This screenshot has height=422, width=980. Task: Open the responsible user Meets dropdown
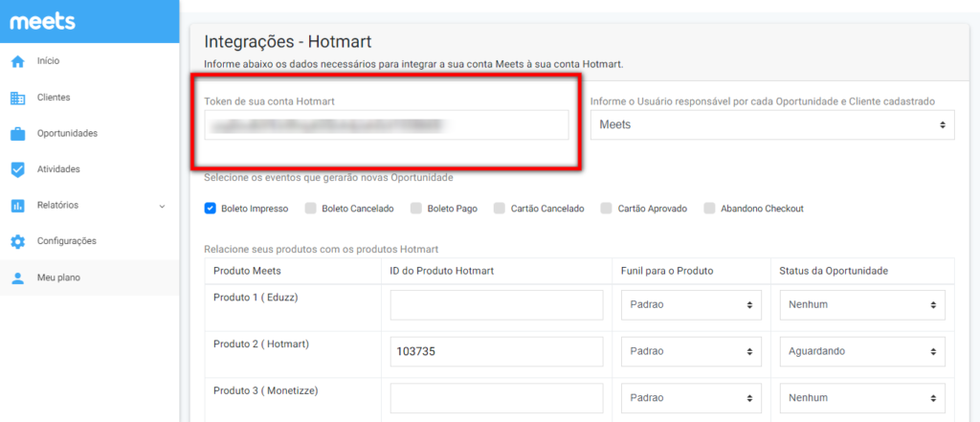(x=772, y=125)
